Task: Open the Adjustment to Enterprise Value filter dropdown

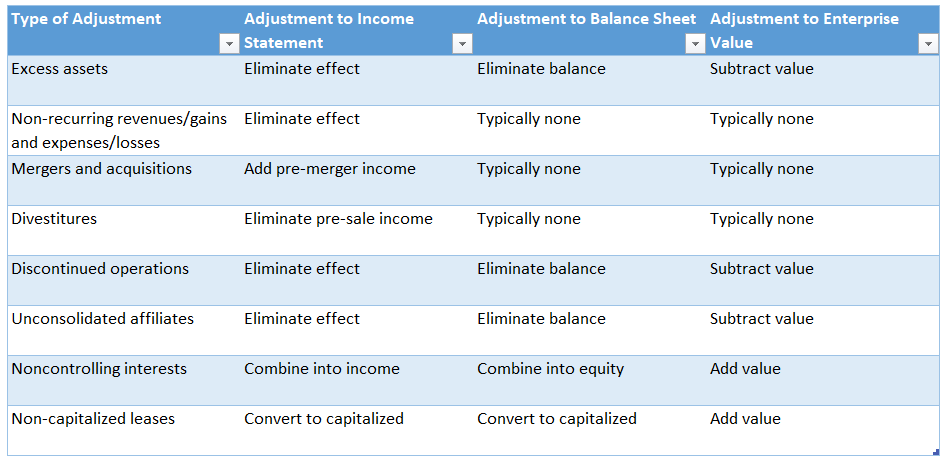Action: tap(927, 43)
